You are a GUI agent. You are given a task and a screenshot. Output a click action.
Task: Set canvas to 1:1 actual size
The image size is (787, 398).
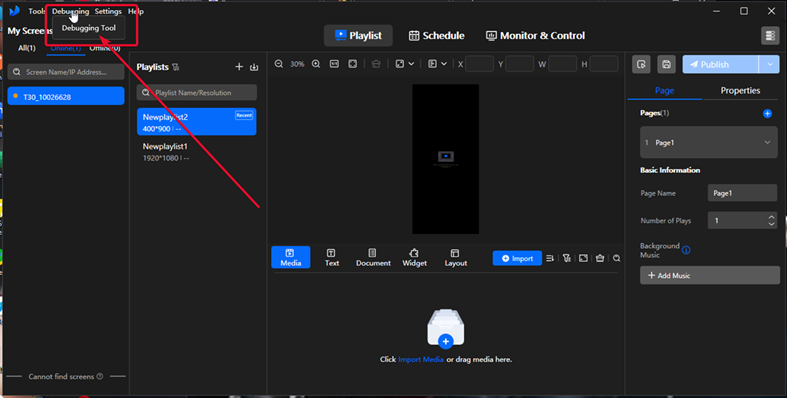334,64
